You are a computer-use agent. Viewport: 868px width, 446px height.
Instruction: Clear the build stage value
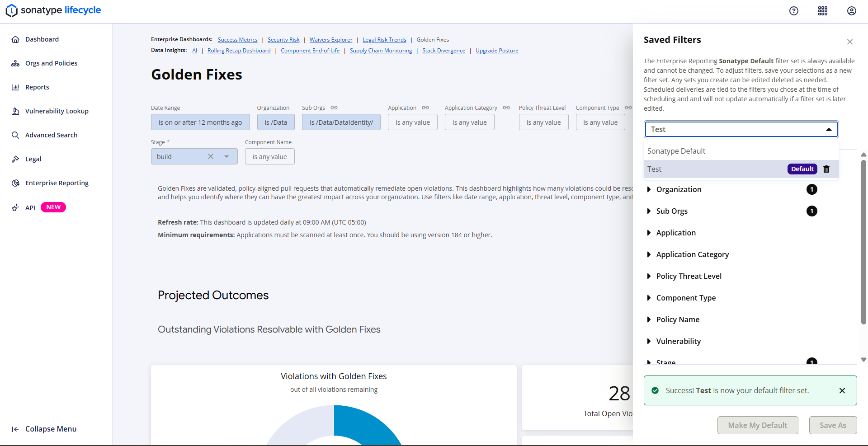[211, 156]
